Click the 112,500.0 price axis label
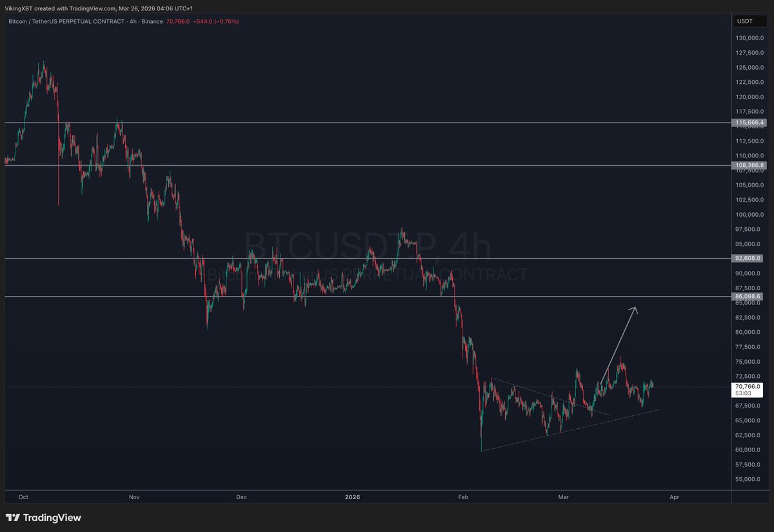774x532 pixels. (x=749, y=141)
